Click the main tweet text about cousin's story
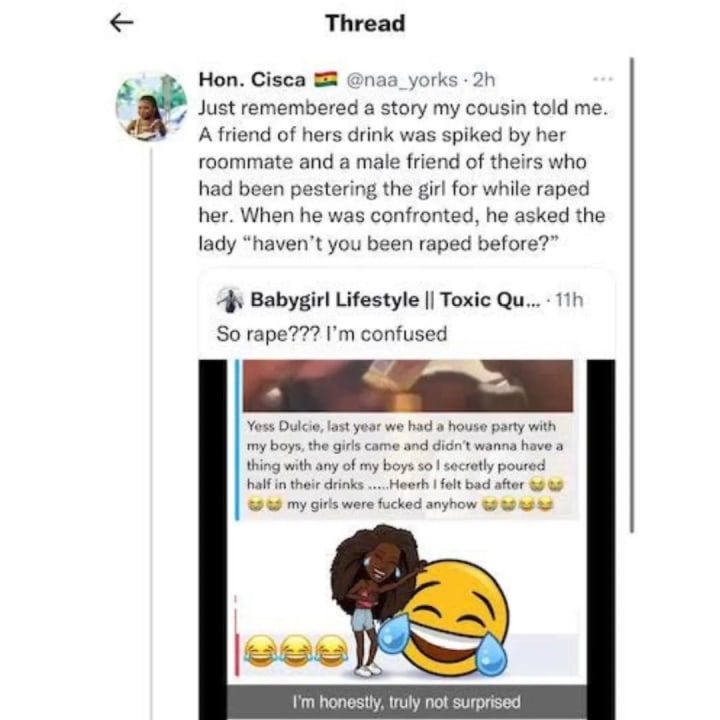720x720 pixels. pos(402,175)
